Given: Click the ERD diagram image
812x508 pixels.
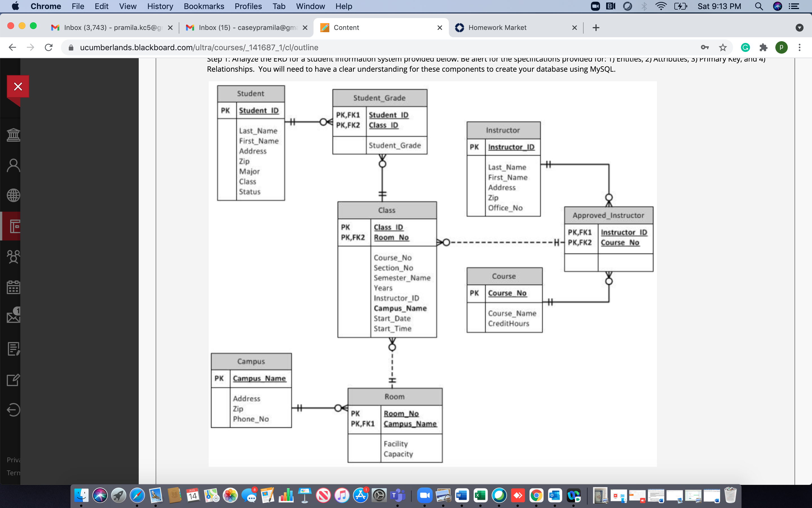Looking at the screenshot, I should click(x=433, y=274).
